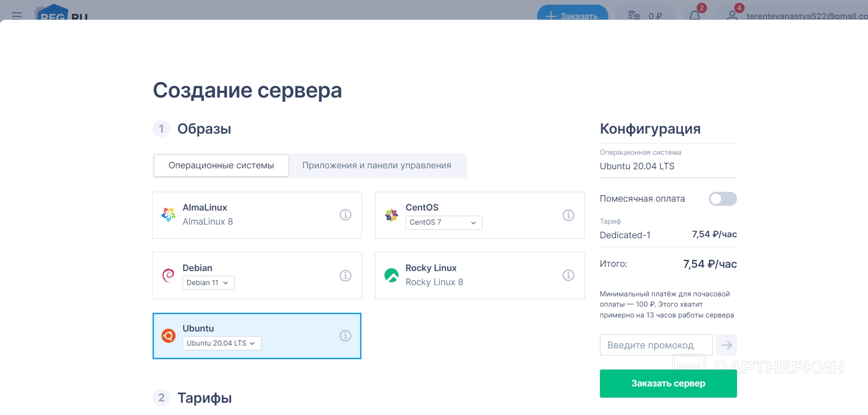Image resolution: width=868 pixels, height=415 pixels.
Task: Click the hamburger menu icon
Action: [17, 15]
